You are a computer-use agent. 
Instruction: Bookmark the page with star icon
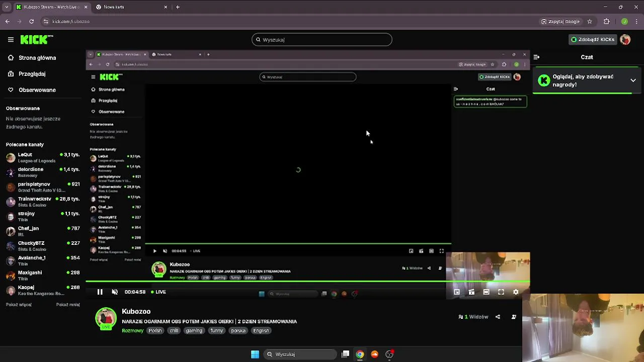(590, 22)
